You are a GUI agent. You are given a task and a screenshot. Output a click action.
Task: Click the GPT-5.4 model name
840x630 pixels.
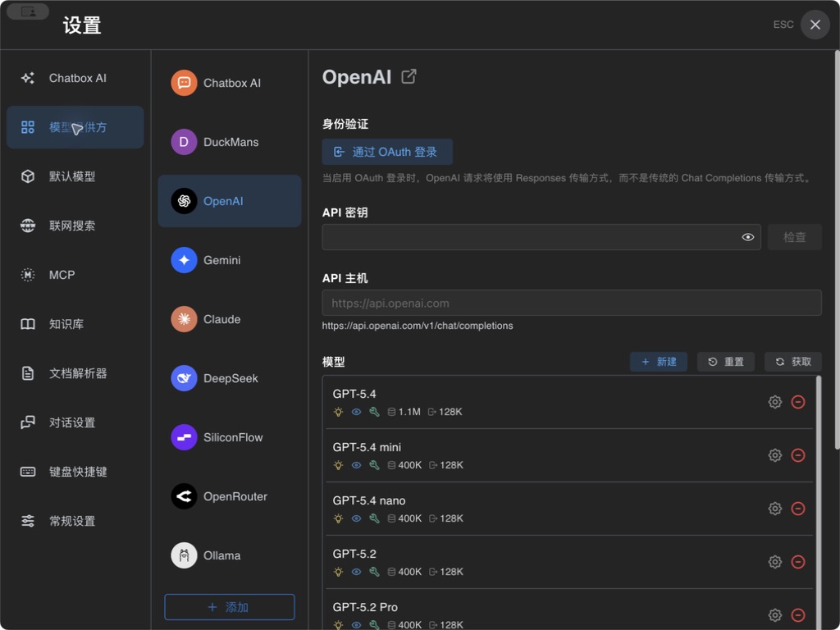354,394
